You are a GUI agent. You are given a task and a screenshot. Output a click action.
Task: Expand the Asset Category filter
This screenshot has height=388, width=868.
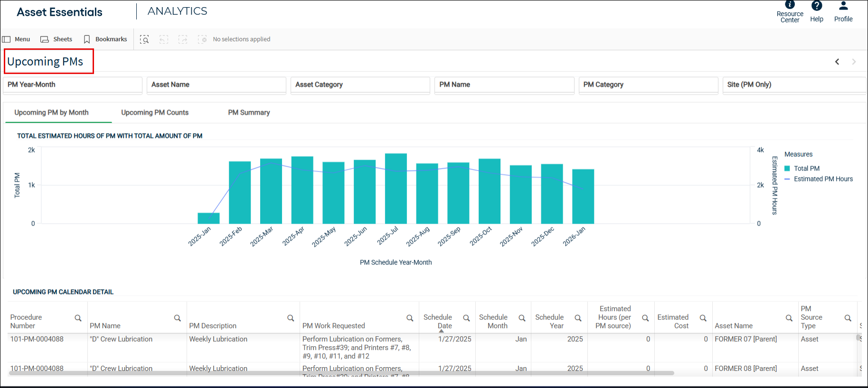(x=360, y=85)
